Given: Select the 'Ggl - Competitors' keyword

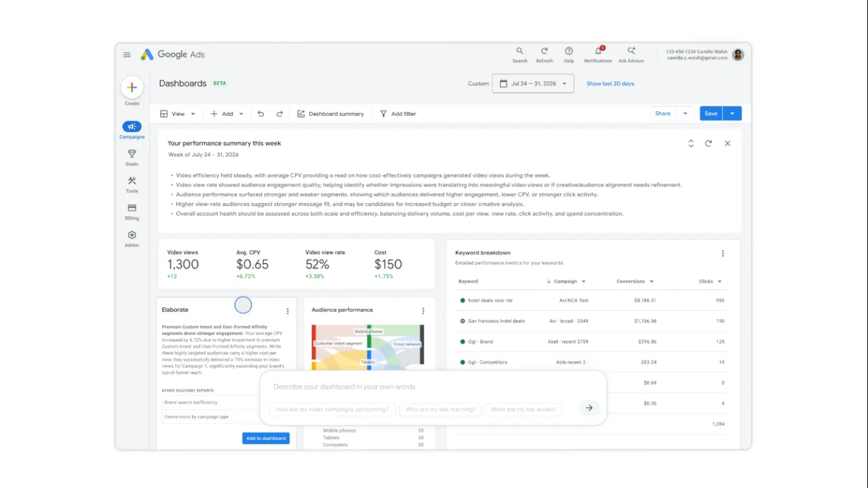Looking at the screenshot, I should (488, 363).
